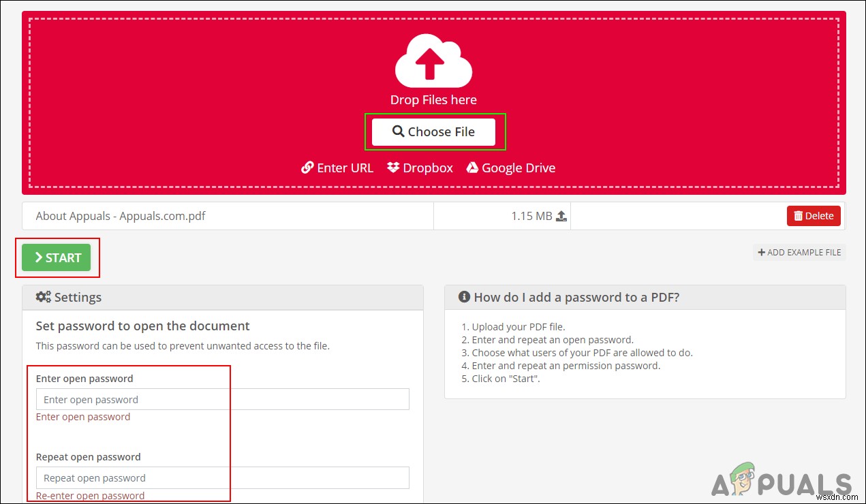Select Dropbox as file source
This screenshot has width=866, height=504.
click(x=420, y=168)
